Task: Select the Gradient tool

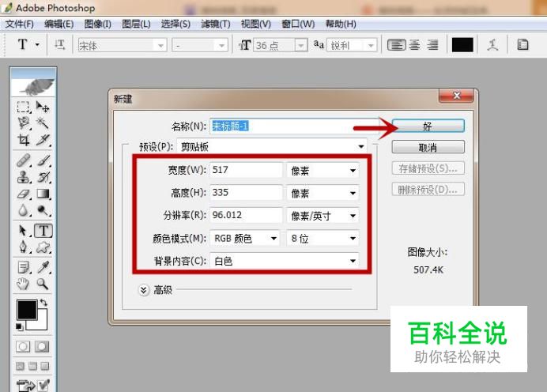Action: 43,194
